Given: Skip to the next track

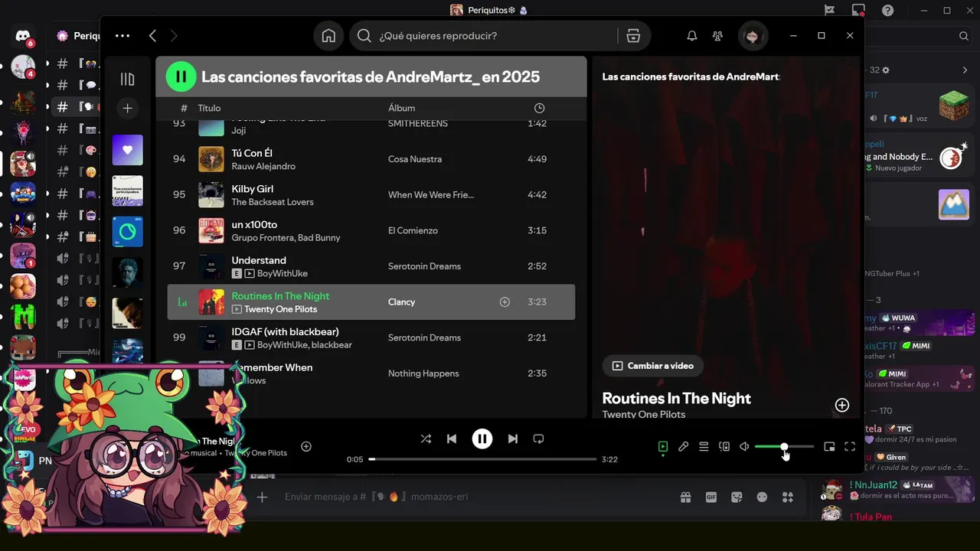Looking at the screenshot, I should tap(513, 439).
